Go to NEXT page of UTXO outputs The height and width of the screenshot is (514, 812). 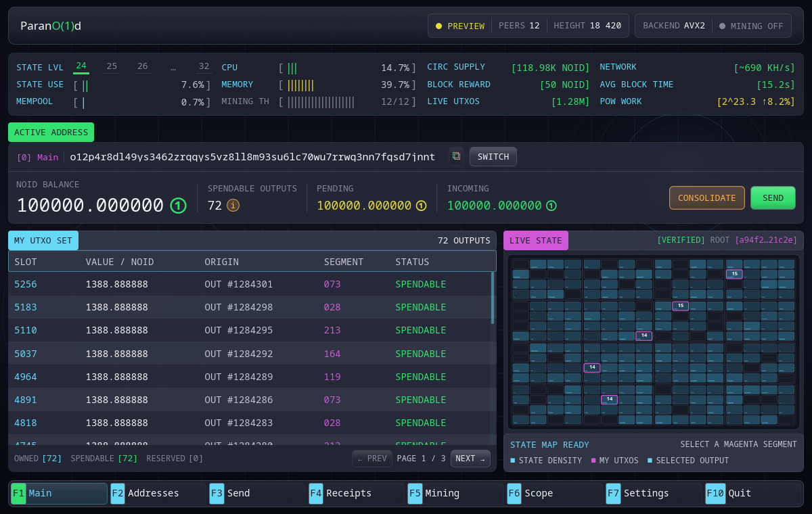470,458
